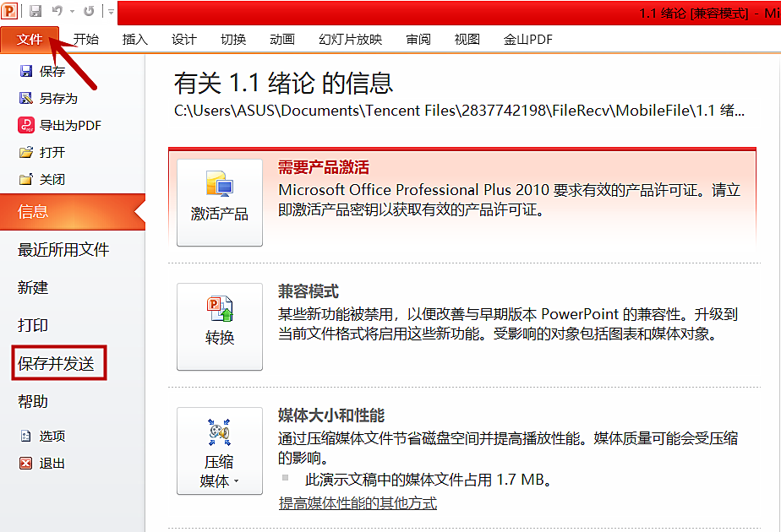Click the Save icon in quick access toolbar

(35, 11)
